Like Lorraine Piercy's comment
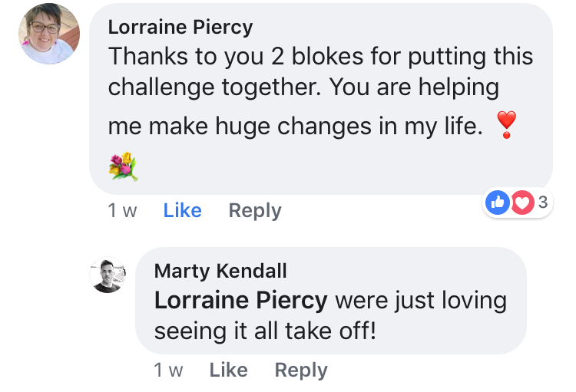This screenshot has width=576, height=392. 183,211
